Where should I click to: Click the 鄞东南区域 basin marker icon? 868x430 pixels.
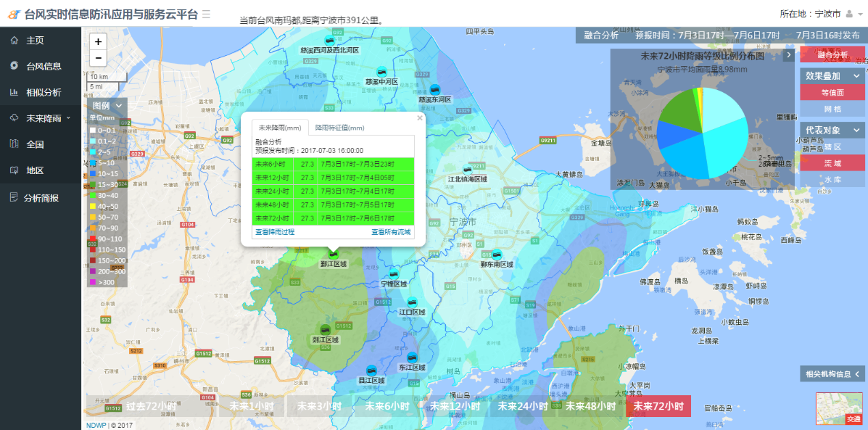coord(496,254)
